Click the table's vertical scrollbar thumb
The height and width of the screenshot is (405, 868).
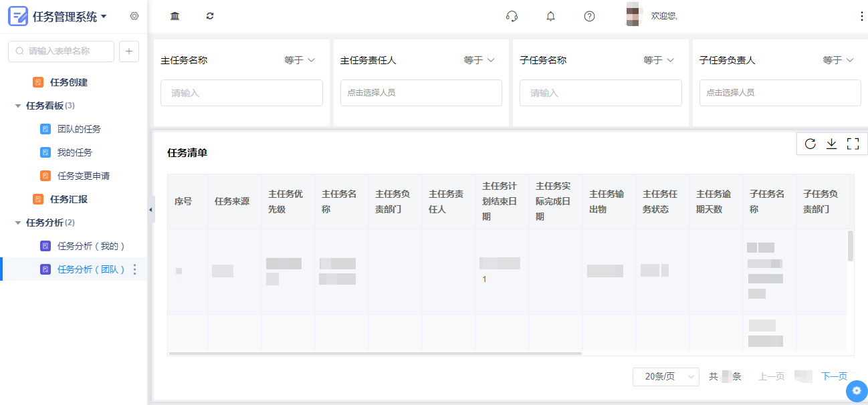[851, 246]
